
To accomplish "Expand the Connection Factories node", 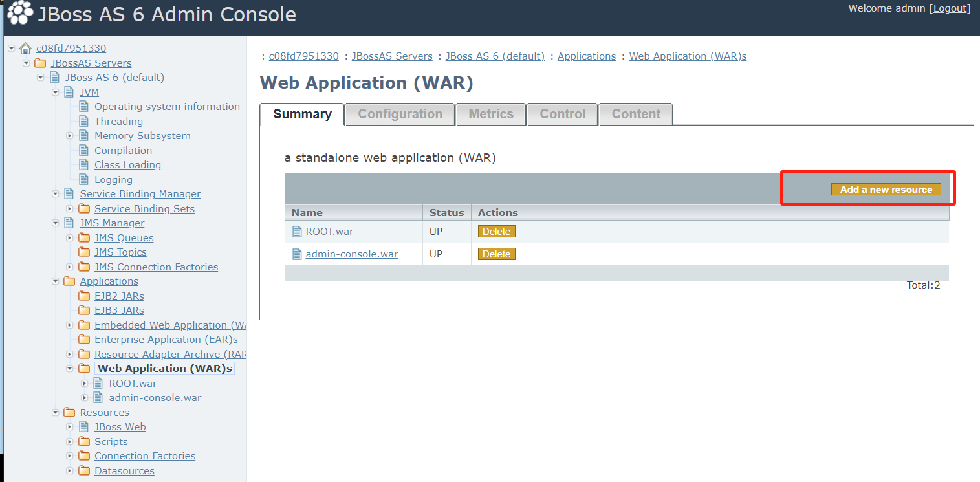I will [x=70, y=456].
